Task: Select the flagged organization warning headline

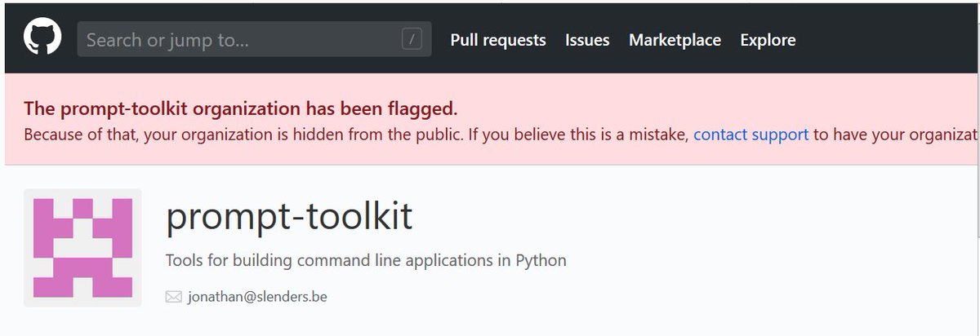Action: click(241, 108)
